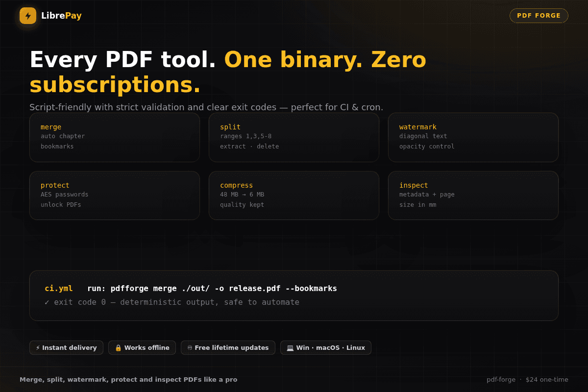Click the LibrePay brand name
Viewport: 588px width, 392px height.
(x=61, y=16)
